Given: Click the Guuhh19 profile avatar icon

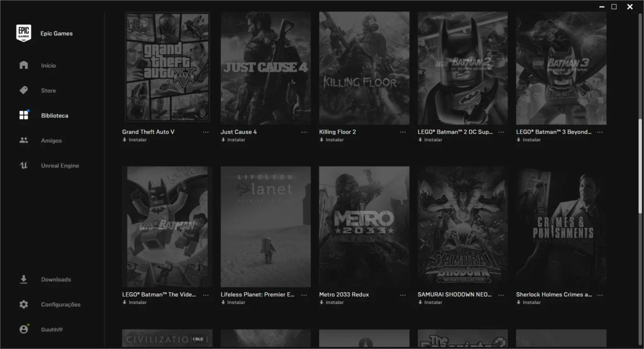Looking at the screenshot, I should (24, 329).
